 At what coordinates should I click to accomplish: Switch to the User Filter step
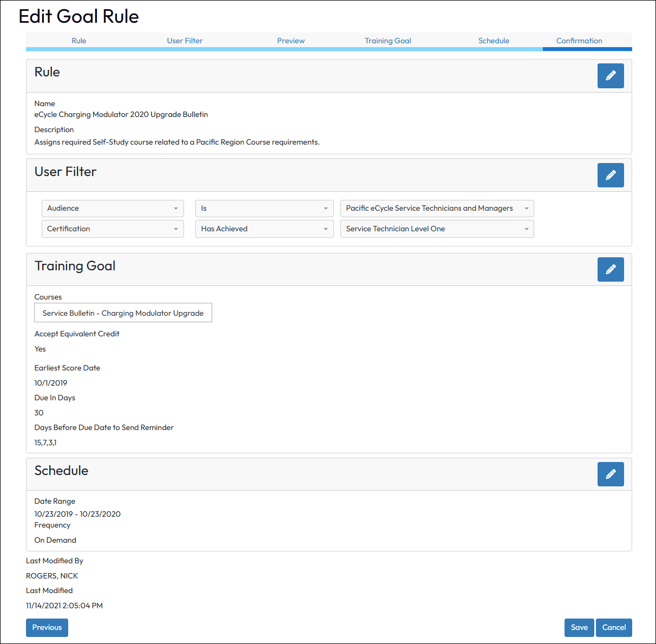click(x=185, y=41)
